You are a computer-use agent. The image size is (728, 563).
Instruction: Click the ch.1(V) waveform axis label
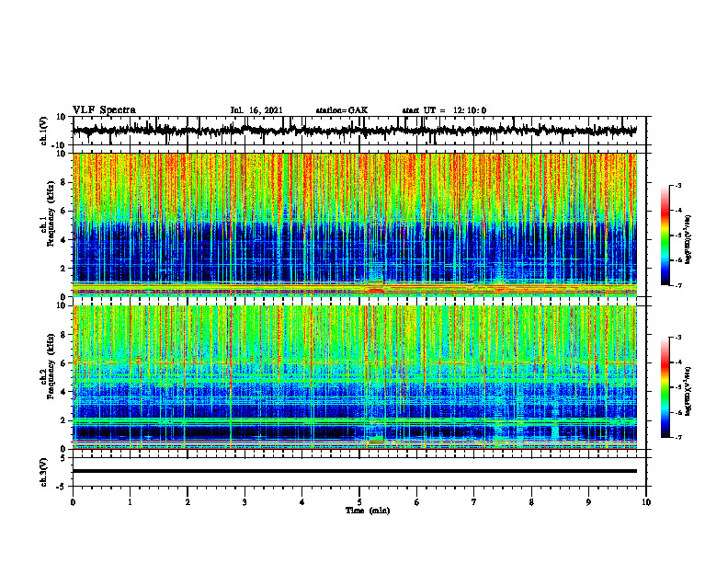click(44, 131)
